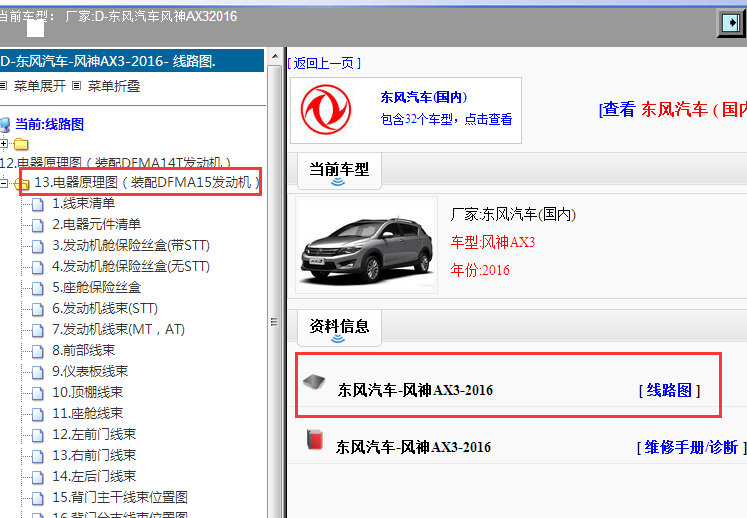Click the 风神AX3 car thumbnail image

coord(366,245)
